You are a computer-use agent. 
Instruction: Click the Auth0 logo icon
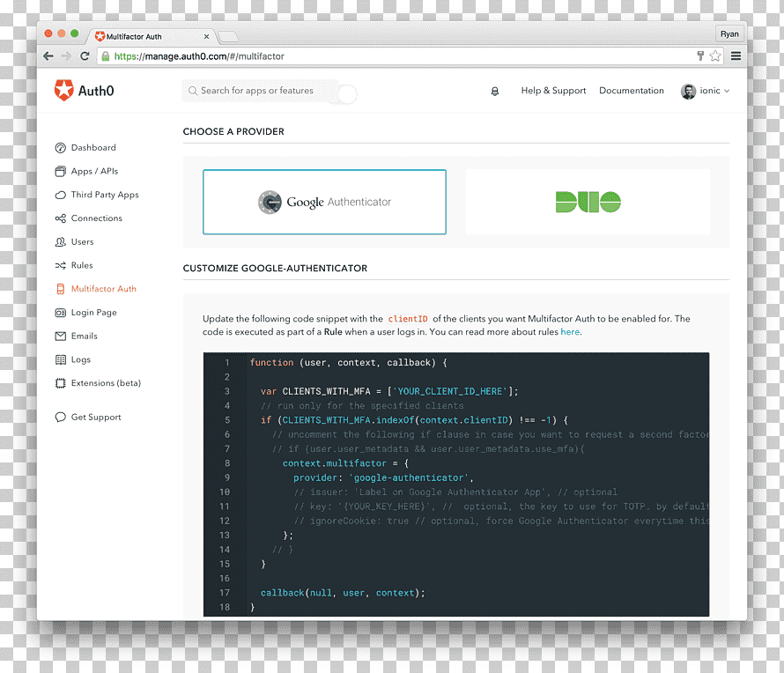[x=63, y=91]
